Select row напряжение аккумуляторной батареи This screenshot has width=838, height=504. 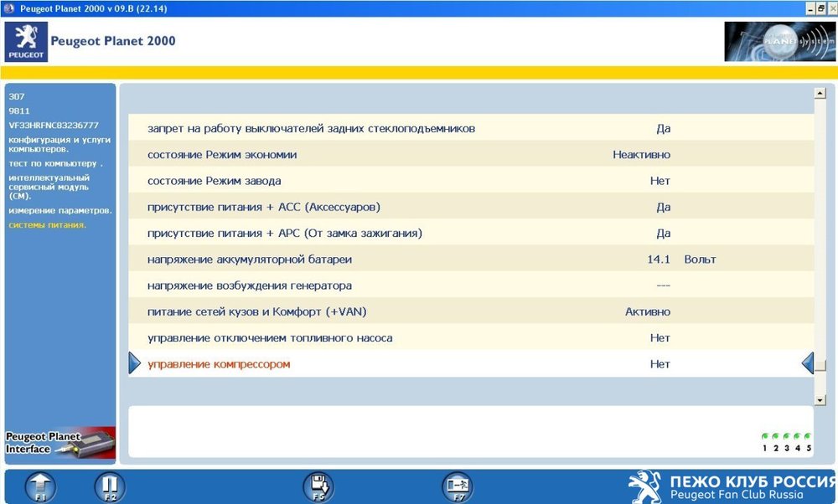pos(471,259)
